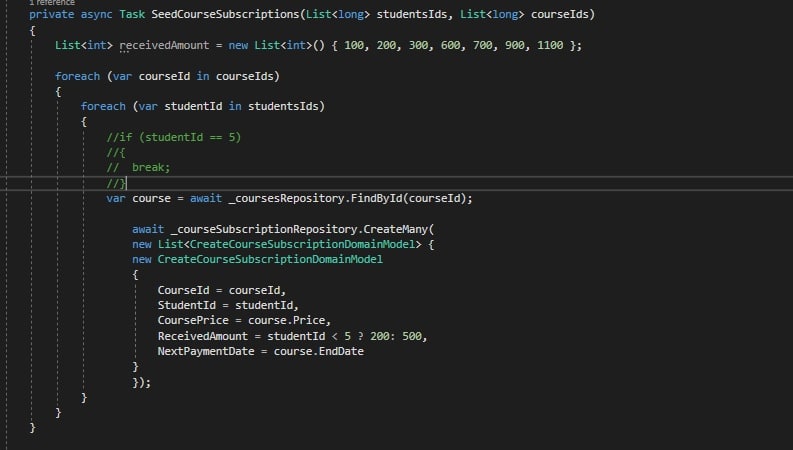Image resolution: width=793 pixels, height=450 pixels.
Task: Click the private keyword in the method signature
Action: pos(52,15)
